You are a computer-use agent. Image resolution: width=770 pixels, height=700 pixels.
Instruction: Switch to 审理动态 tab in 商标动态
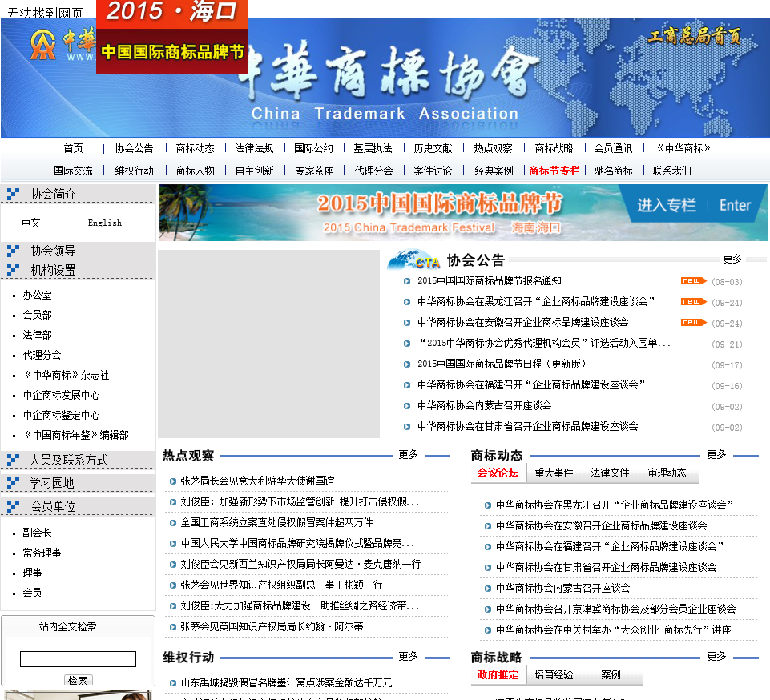click(667, 473)
